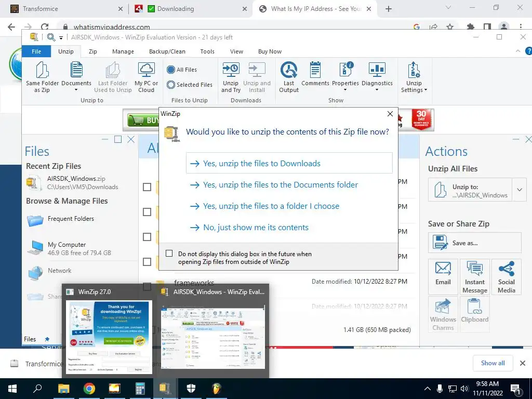Open Buy Now ribbon tab
This screenshot has width=532, height=399.
(x=270, y=51)
